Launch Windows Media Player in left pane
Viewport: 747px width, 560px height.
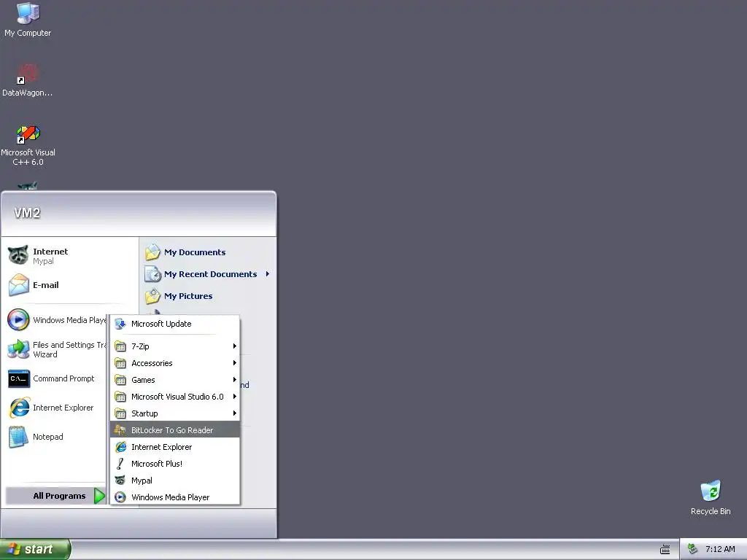57,320
